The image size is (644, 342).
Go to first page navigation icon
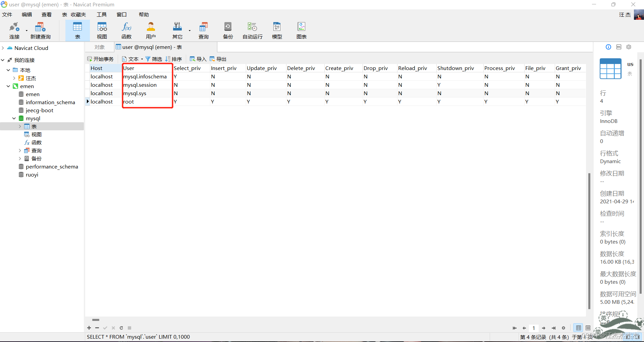point(515,328)
